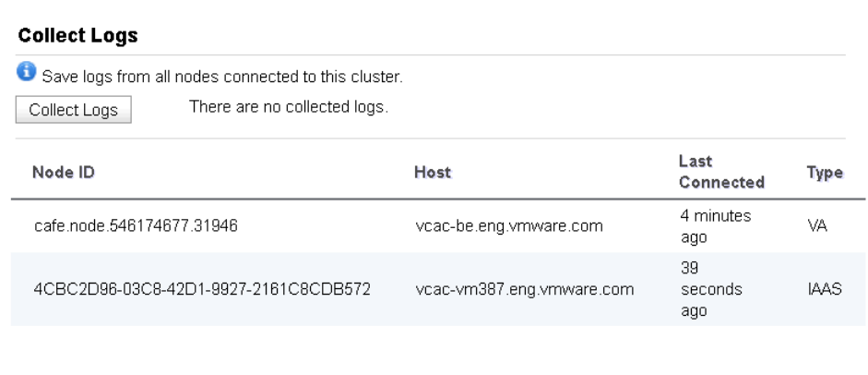Select node ID 4CBC2D96-03C8-42D1-9927-2161C8CDB572
Viewport: 868px width, 375px height.
tap(202, 289)
